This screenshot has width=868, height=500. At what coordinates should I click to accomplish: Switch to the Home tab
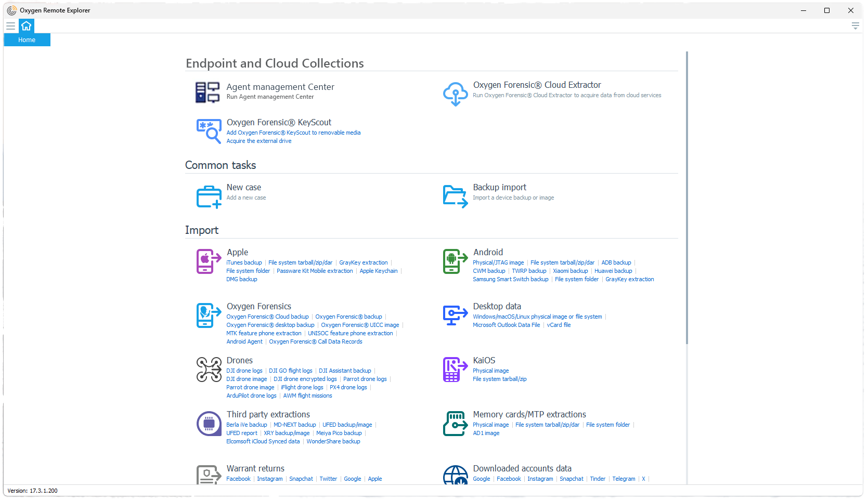coord(27,40)
